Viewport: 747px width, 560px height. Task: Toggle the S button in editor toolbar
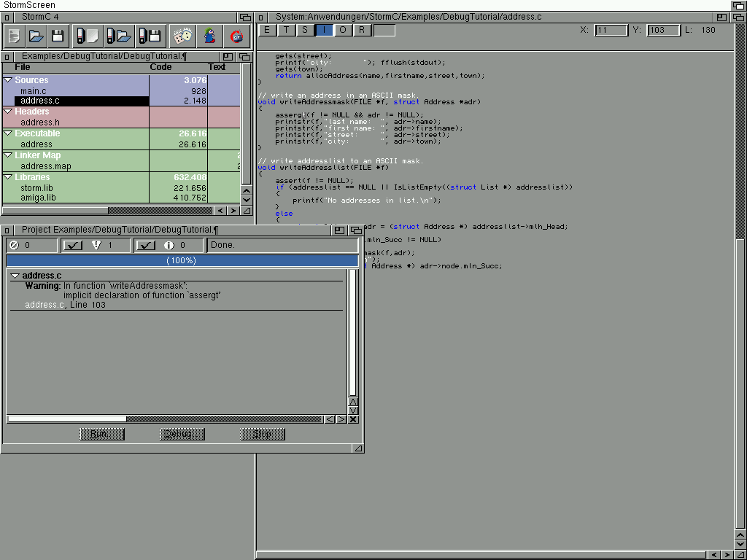pyautogui.click(x=306, y=30)
